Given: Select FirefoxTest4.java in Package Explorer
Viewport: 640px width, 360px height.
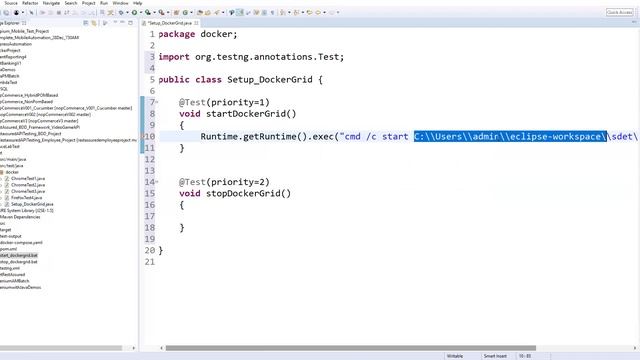Looking at the screenshot, I should pyautogui.click(x=27, y=198).
